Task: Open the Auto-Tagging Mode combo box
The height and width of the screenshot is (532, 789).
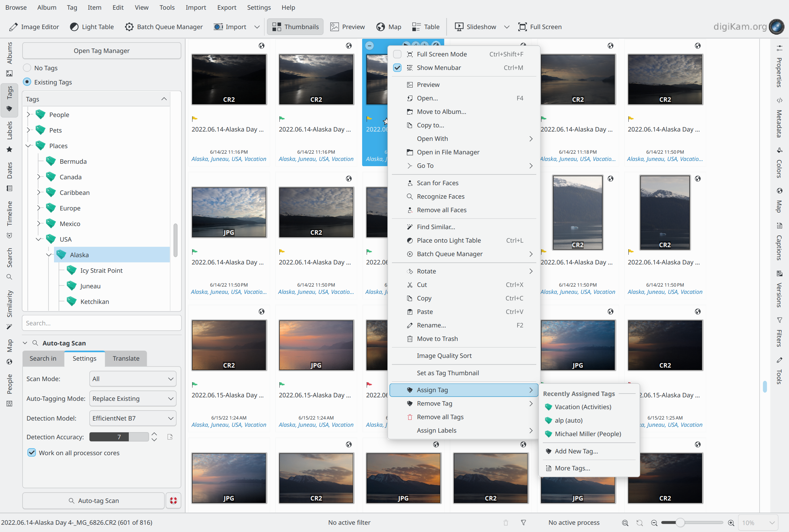Action: [133, 398]
